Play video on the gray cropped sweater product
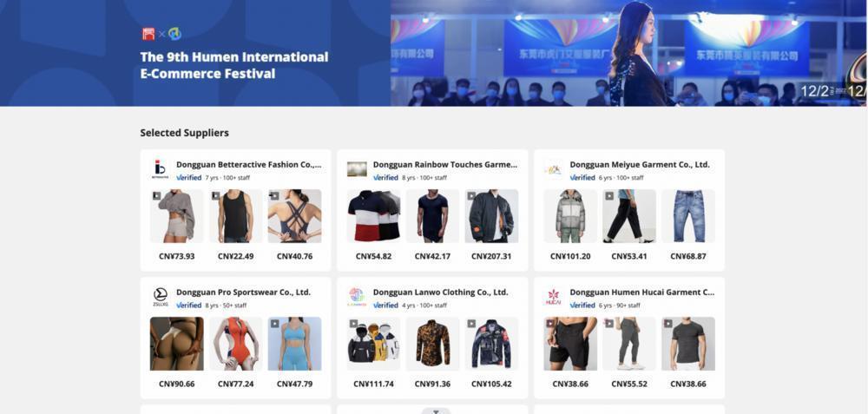Screen dimensions: 868x414 coord(156,196)
